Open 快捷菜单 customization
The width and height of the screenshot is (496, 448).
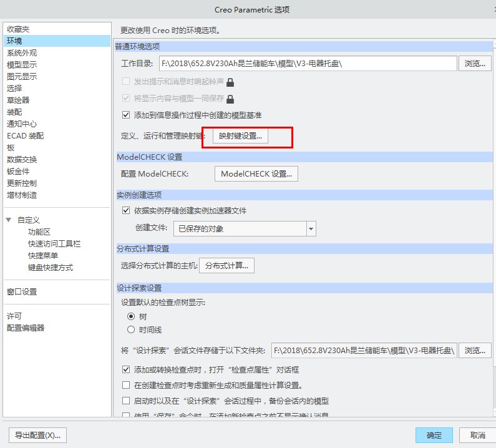(x=43, y=256)
